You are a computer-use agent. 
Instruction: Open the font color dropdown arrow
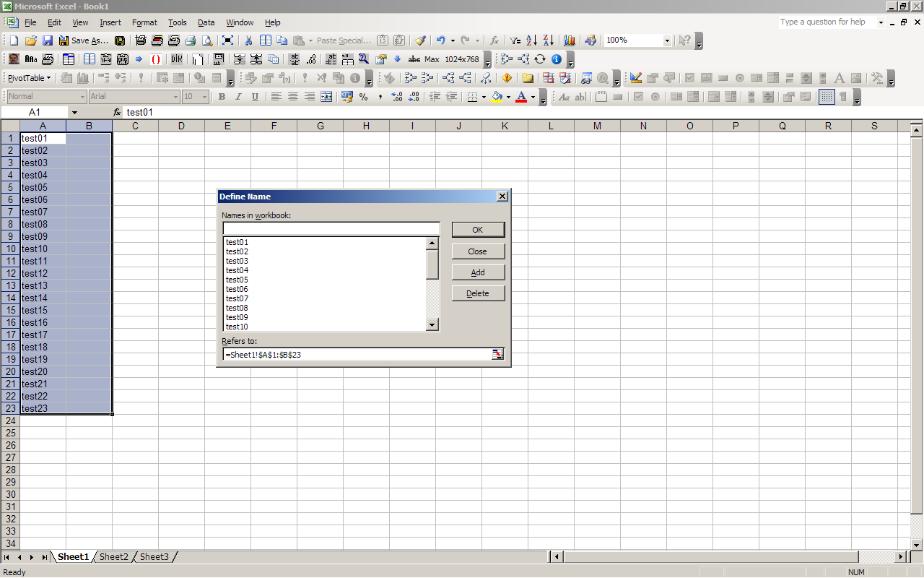click(533, 97)
